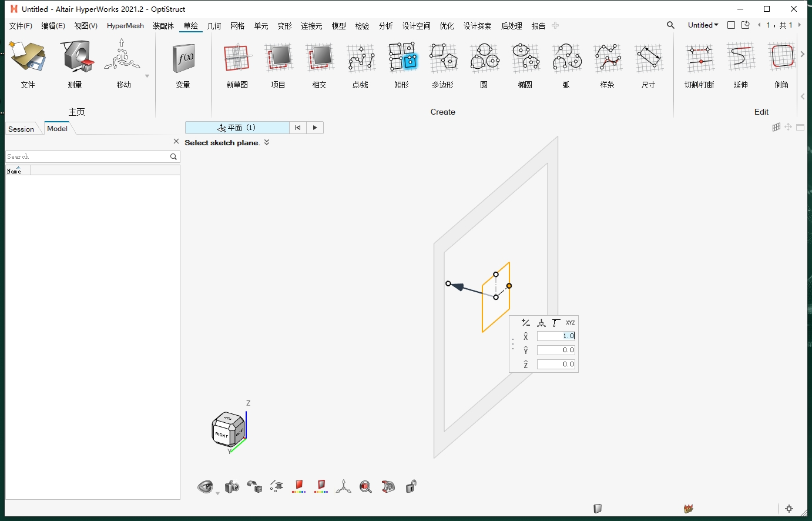This screenshot has height=521, width=812.
Task: Click the play/proceed arrow button
Action: (315, 128)
